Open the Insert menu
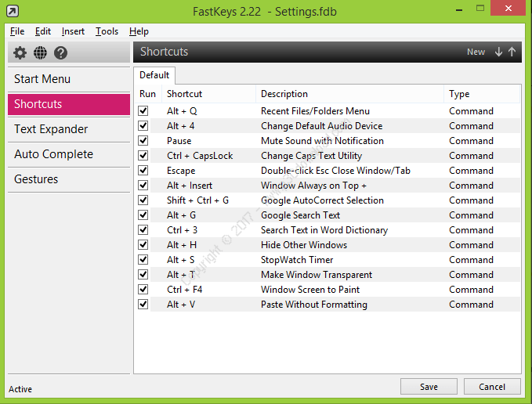 pos(73,31)
